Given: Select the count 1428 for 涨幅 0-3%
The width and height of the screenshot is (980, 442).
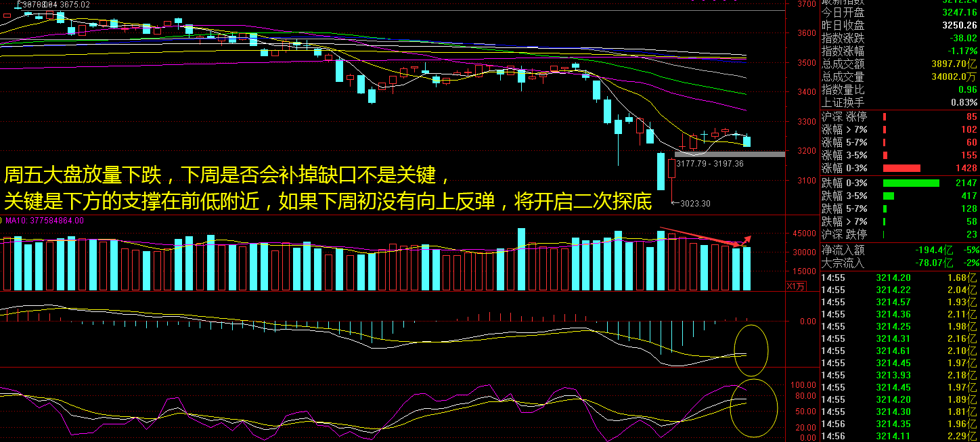Looking at the screenshot, I should 967,168.
